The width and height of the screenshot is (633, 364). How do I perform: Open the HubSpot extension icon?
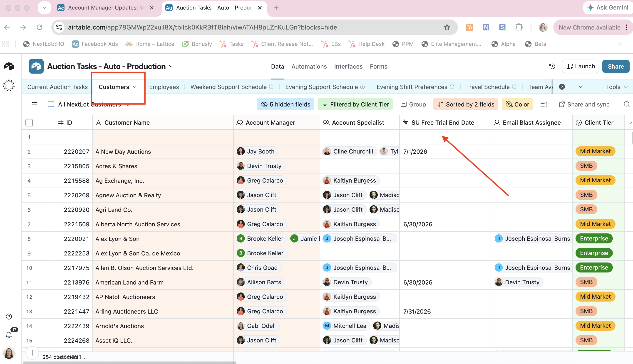tap(469, 27)
